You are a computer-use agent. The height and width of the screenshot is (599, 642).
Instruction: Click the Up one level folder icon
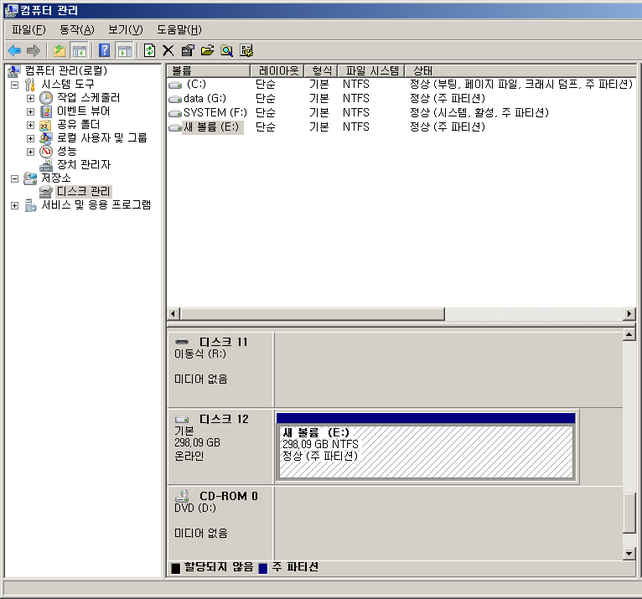pyautogui.click(x=59, y=50)
